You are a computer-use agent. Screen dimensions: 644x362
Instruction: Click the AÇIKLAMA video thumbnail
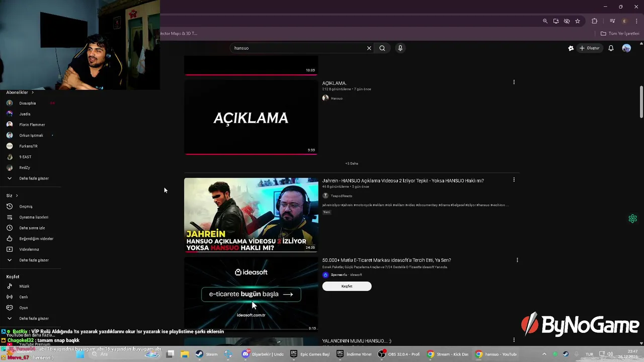point(251,117)
